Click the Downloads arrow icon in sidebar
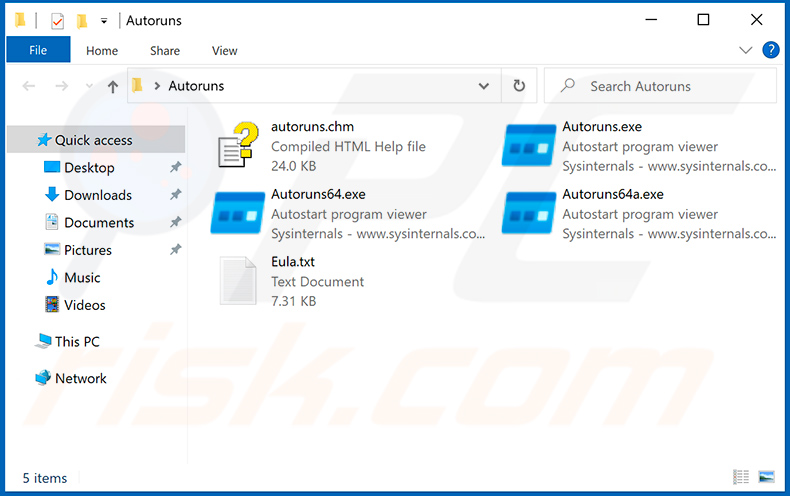The image size is (790, 496). 52,194
